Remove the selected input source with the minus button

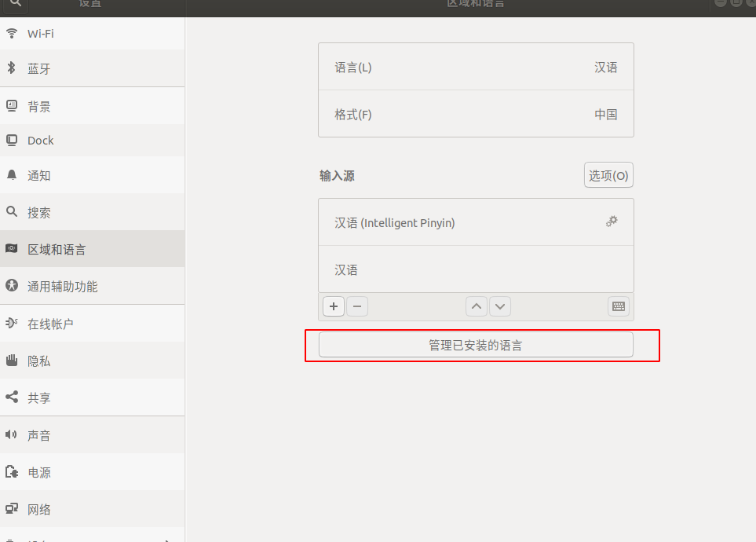357,306
